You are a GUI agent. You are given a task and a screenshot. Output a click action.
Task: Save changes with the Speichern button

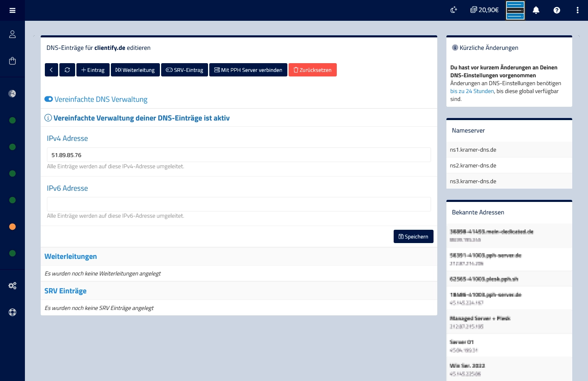[x=413, y=236]
